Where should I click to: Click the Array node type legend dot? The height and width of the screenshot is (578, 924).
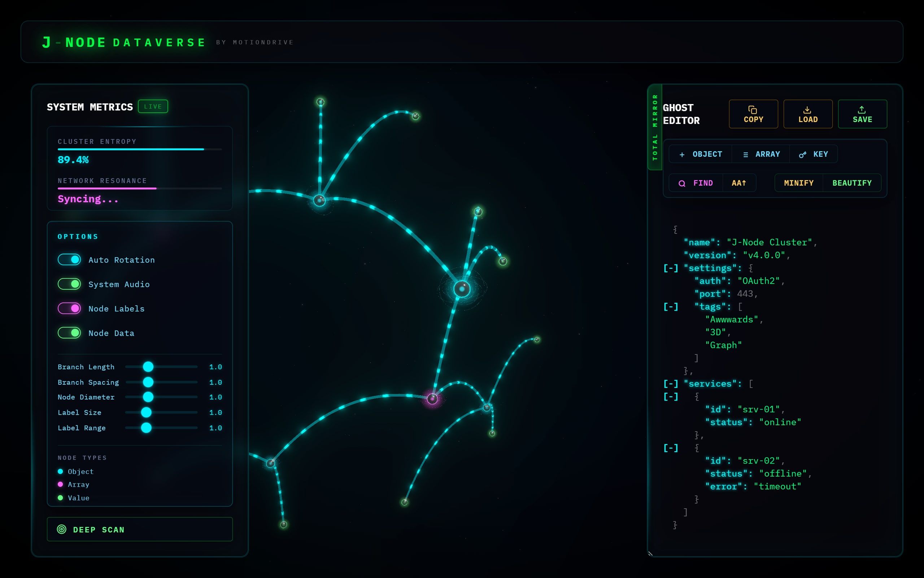tap(60, 484)
